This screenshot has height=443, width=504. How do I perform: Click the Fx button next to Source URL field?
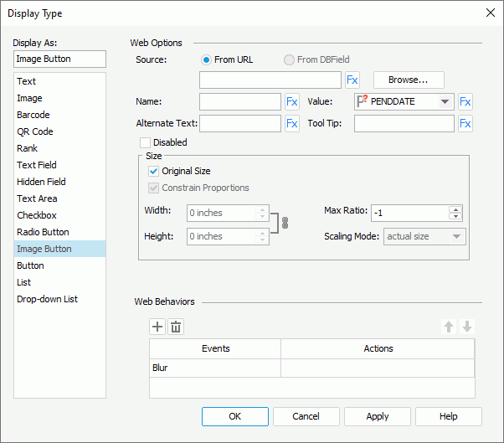pos(352,80)
